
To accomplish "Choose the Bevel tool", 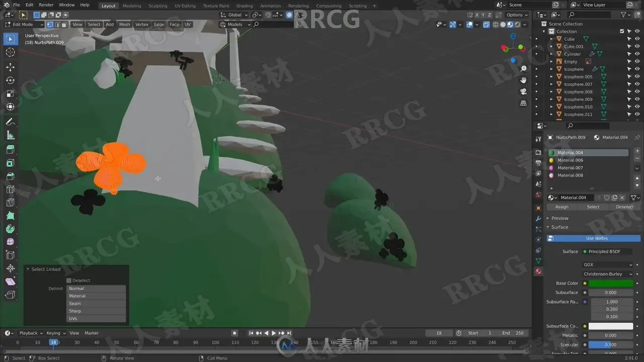I will click(x=11, y=176).
